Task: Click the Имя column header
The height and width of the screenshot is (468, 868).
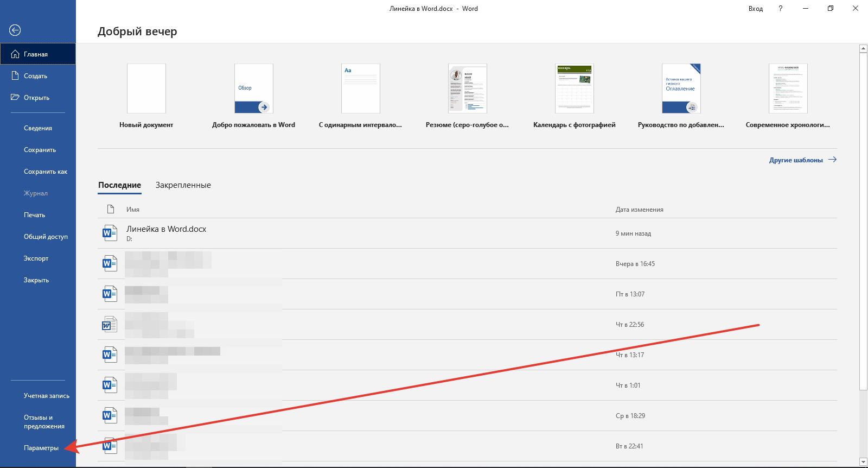Action: pos(133,210)
